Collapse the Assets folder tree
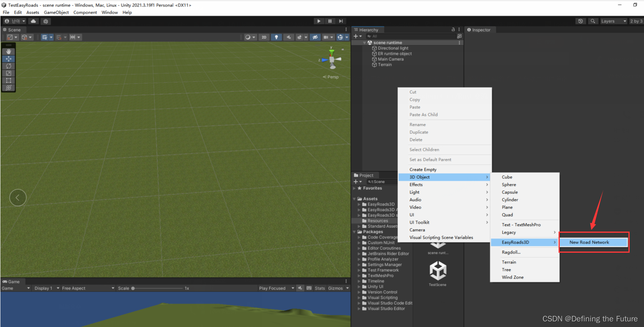 click(355, 199)
